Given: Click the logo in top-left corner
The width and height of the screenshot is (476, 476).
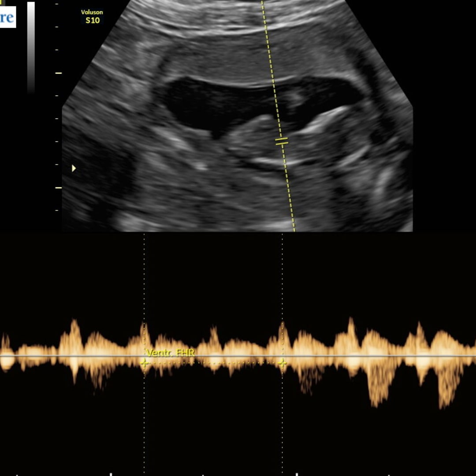Looking at the screenshot, I should (7, 18).
